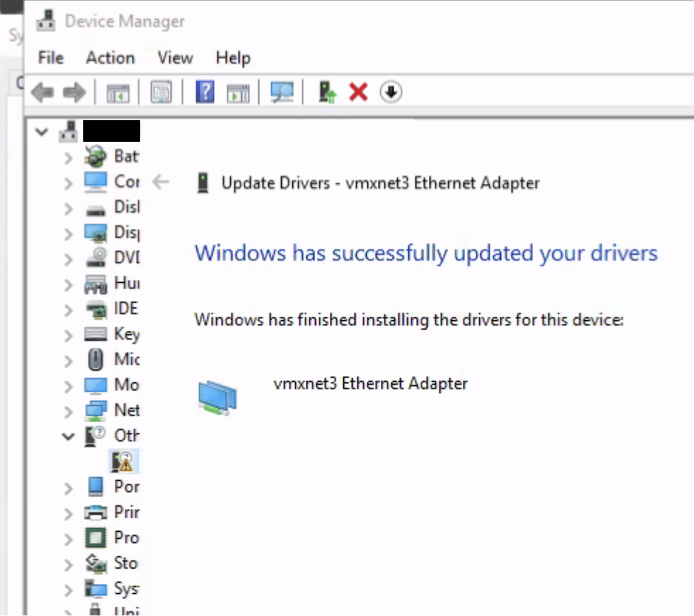Select the unknown device warning icon

(122, 461)
